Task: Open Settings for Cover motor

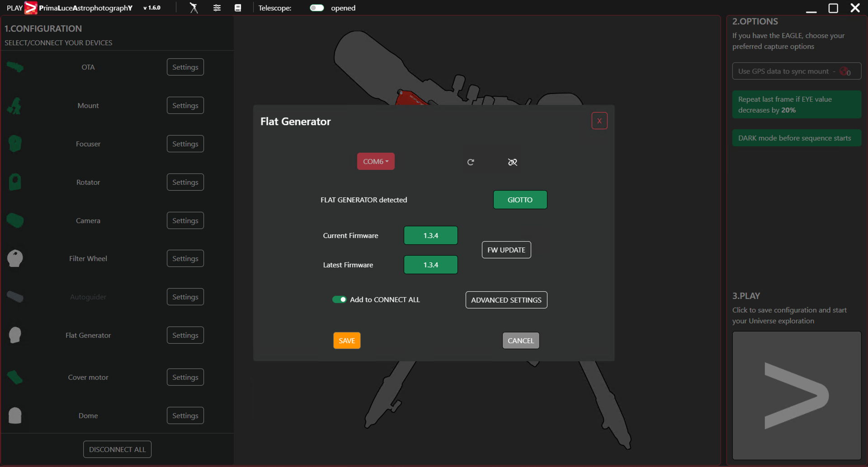Action: (185, 377)
